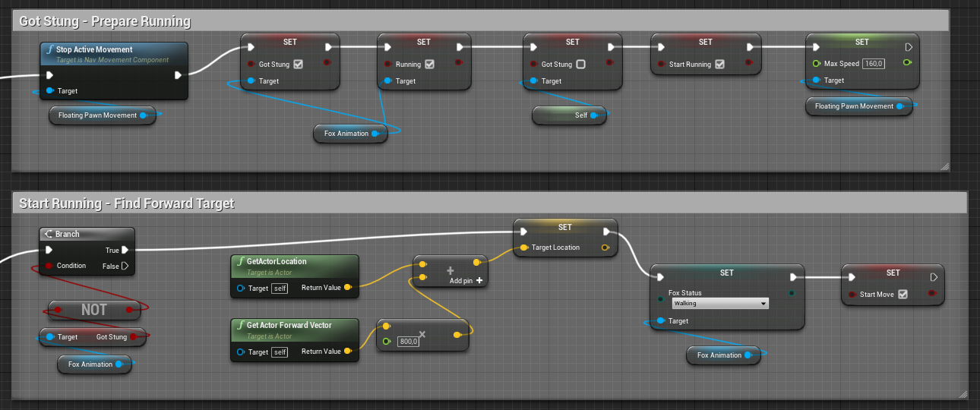The height and width of the screenshot is (410, 980).
Task: Click the NOT boolean node
Action: tap(94, 310)
